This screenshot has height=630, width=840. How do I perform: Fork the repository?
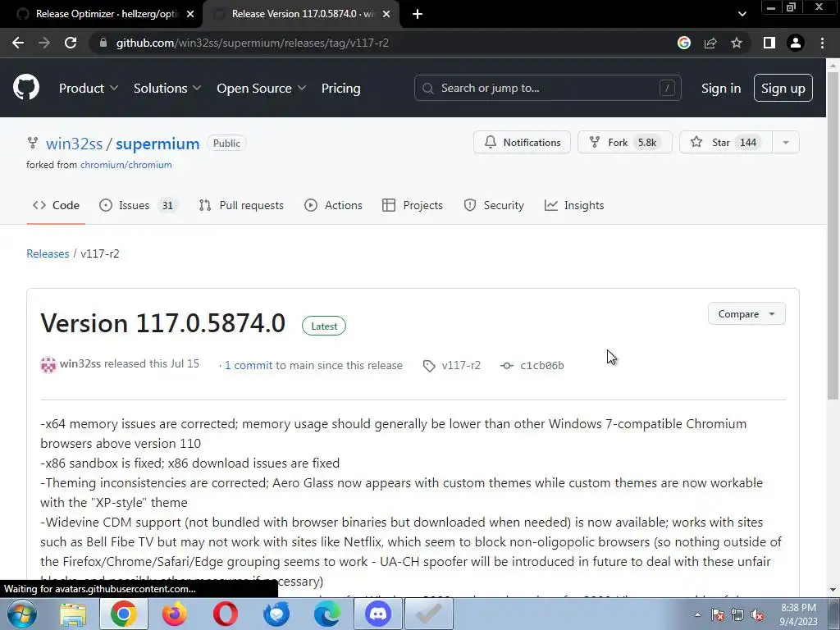(x=624, y=143)
